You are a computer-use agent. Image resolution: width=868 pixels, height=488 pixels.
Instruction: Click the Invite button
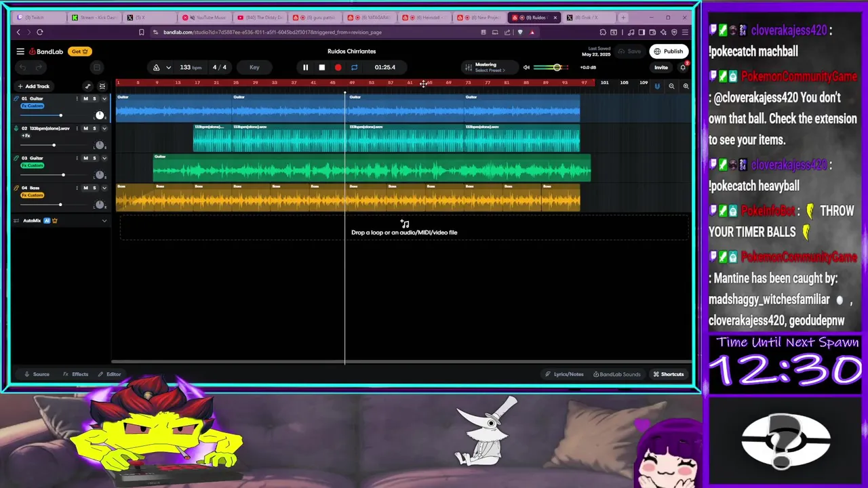[x=661, y=67]
